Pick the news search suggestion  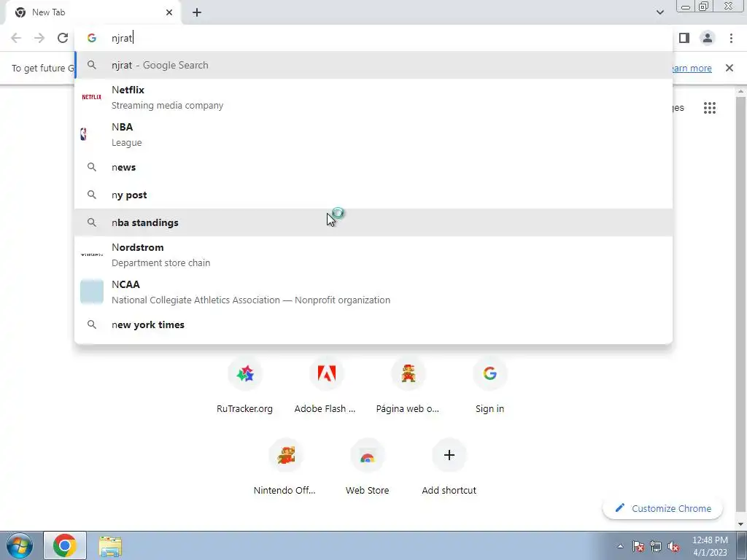click(373, 167)
